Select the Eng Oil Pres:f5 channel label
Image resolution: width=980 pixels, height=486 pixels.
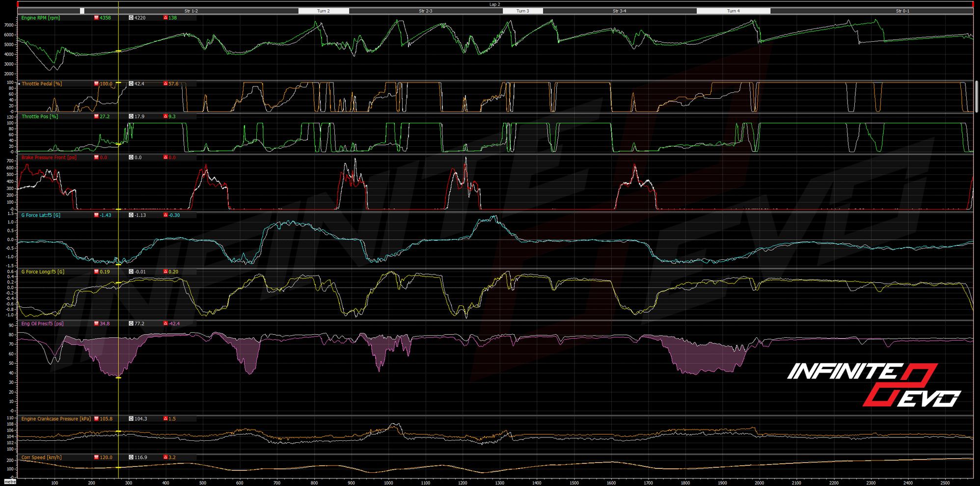(x=42, y=324)
